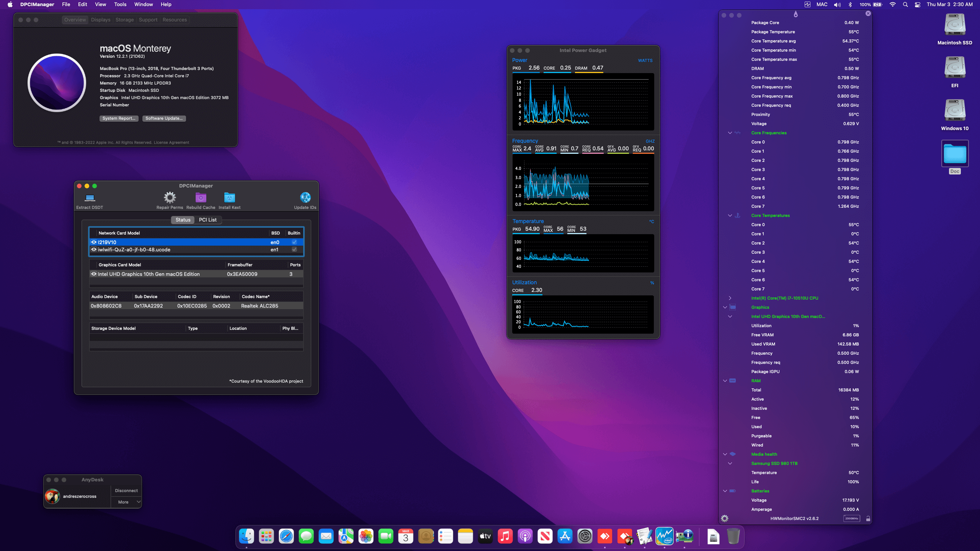This screenshot has height=551, width=980.
Task: Open HWMonitor settings gear icon
Action: pyautogui.click(x=725, y=518)
